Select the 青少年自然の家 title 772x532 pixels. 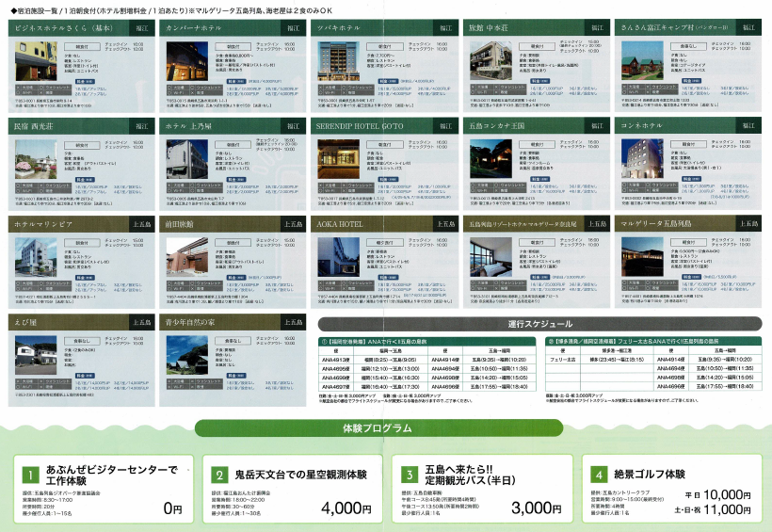click(x=190, y=322)
